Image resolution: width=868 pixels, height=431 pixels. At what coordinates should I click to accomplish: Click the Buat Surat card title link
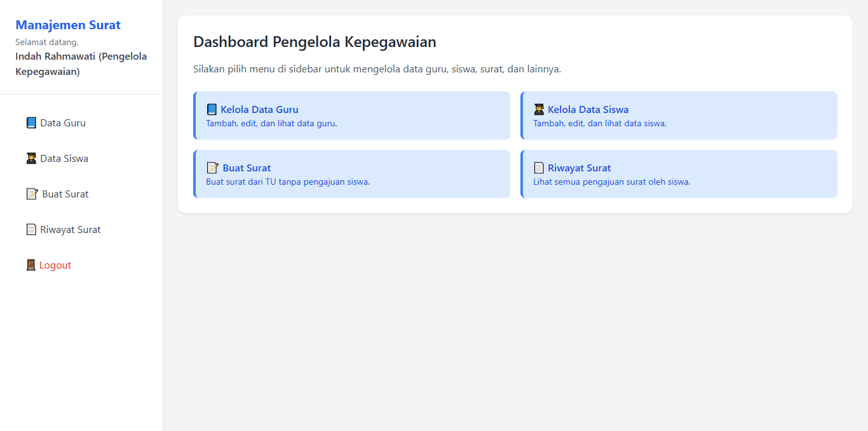247,167
